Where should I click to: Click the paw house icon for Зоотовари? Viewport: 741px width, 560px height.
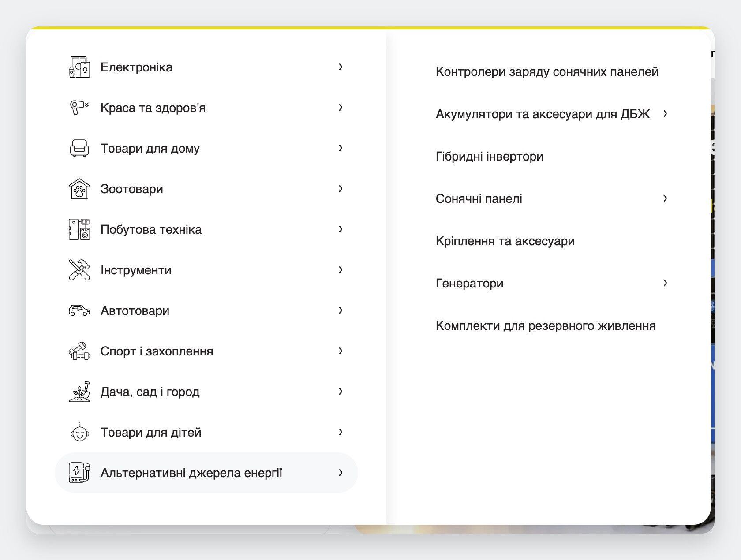click(79, 189)
